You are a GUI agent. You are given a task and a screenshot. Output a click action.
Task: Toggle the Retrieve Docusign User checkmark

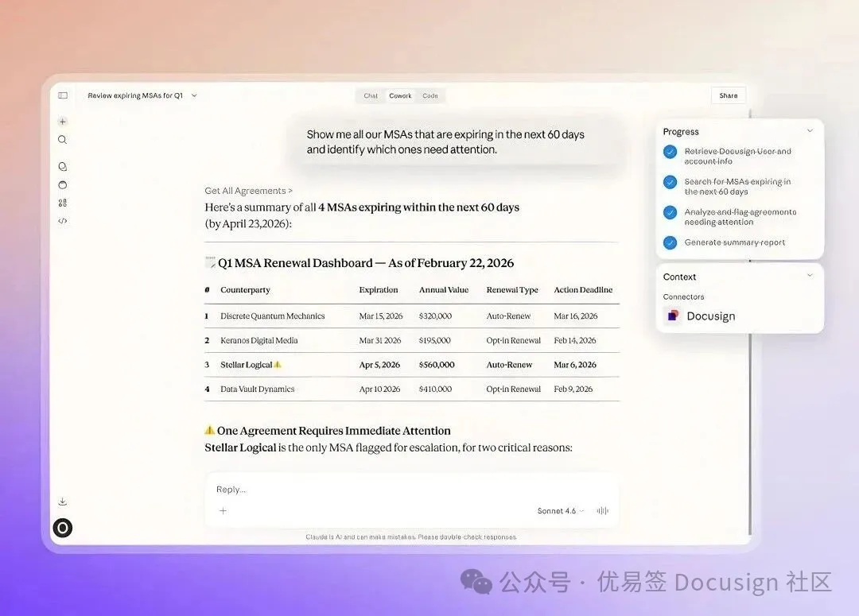tap(670, 152)
